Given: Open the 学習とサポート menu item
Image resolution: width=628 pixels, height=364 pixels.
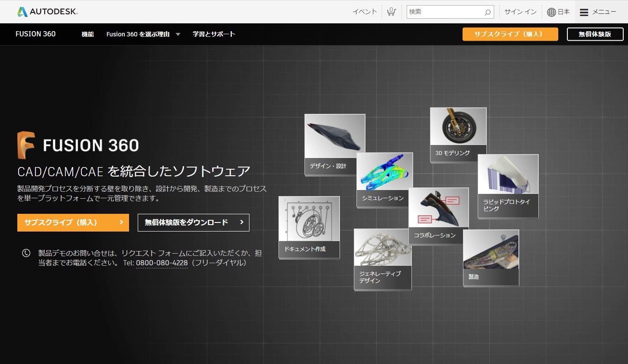Looking at the screenshot, I should coord(214,34).
